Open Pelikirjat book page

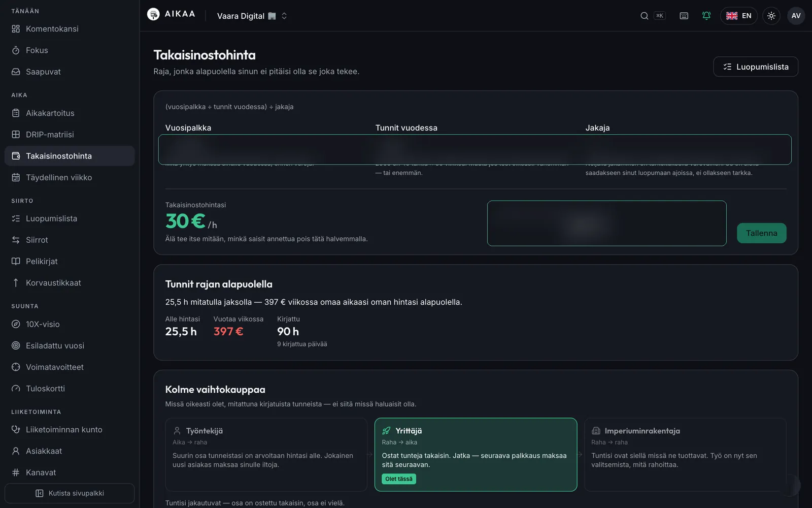pyautogui.click(x=70, y=261)
